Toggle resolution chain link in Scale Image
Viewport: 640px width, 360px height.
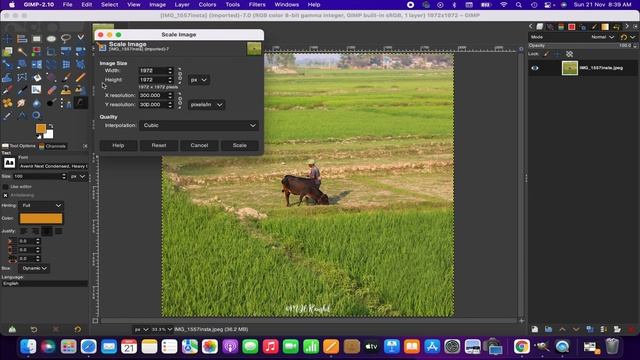pos(180,100)
